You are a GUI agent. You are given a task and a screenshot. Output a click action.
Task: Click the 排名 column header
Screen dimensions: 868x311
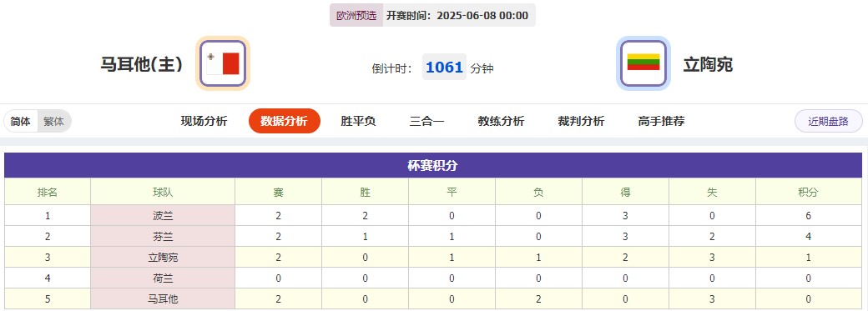[x=48, y=192]
